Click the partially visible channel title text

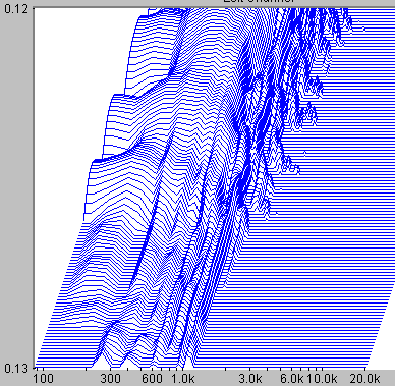click(259, 1)
